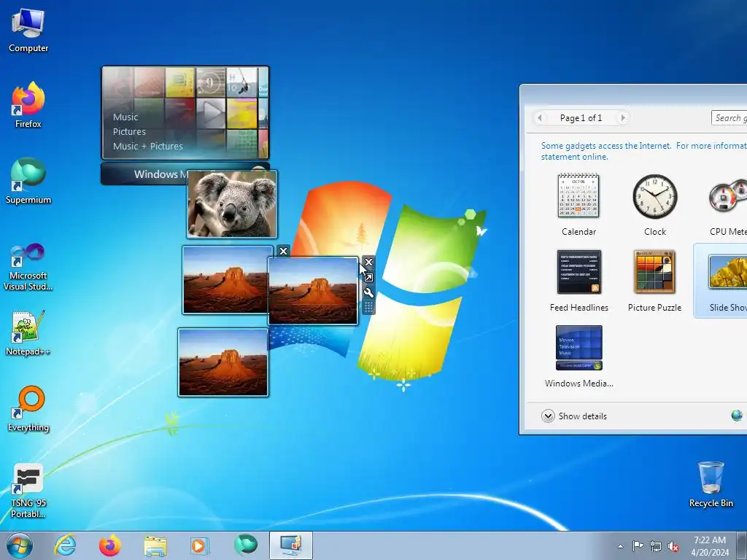The height and width of the screenshot is (560, 747).
Task: Open the taskbar clock showing 7:22 AM
Action: coord(710,546)
